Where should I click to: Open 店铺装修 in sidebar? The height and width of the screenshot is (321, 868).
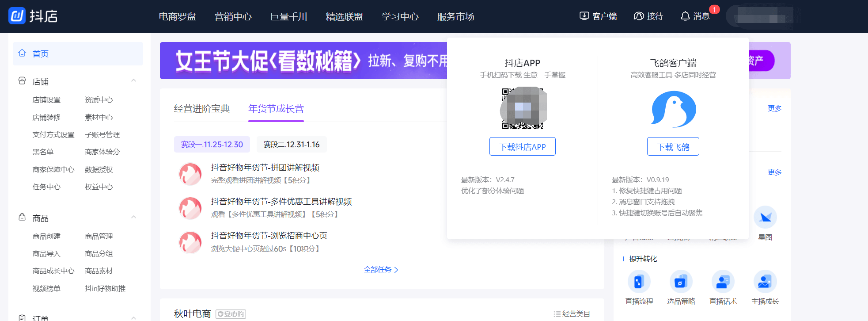tap(46, 117)
